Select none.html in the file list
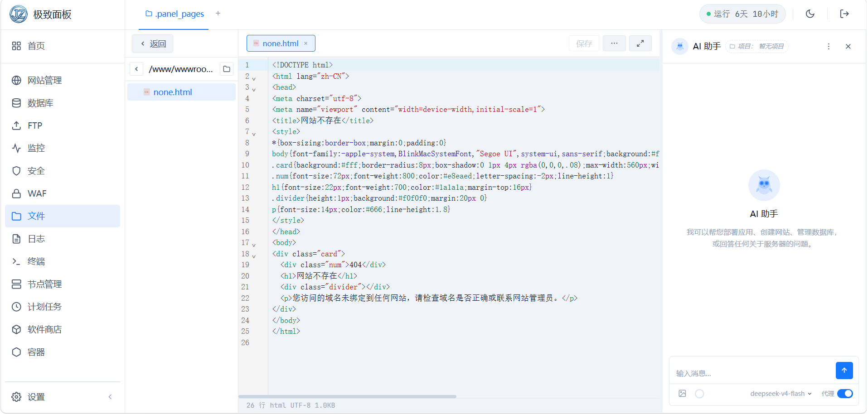This screenshot has height=414, width=868. coord(181,92)
